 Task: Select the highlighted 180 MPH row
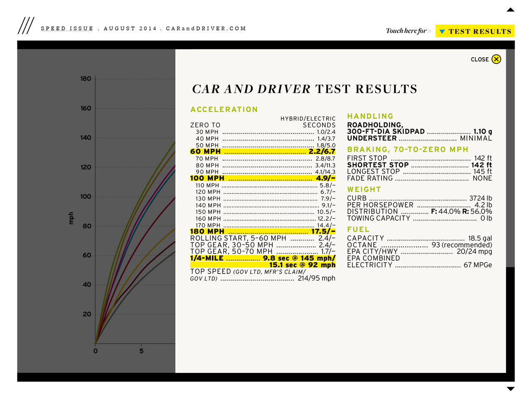point(262,232)
